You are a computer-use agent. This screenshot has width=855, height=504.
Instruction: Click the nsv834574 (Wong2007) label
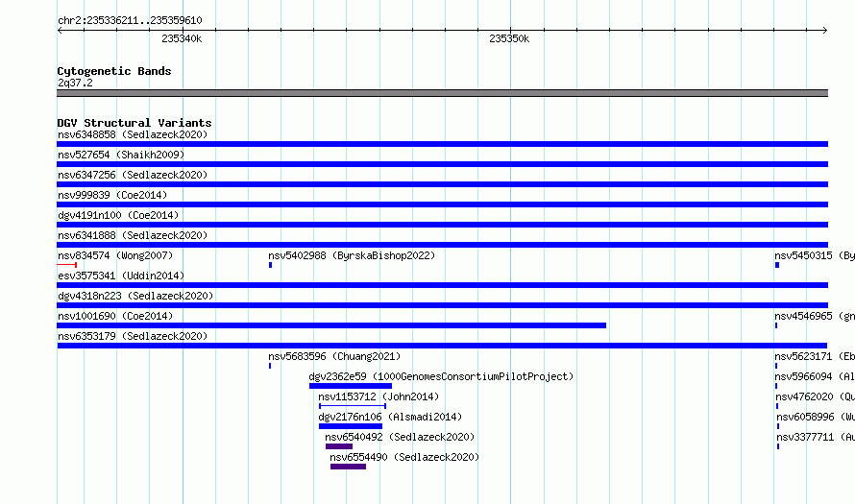tap(115, 255)
